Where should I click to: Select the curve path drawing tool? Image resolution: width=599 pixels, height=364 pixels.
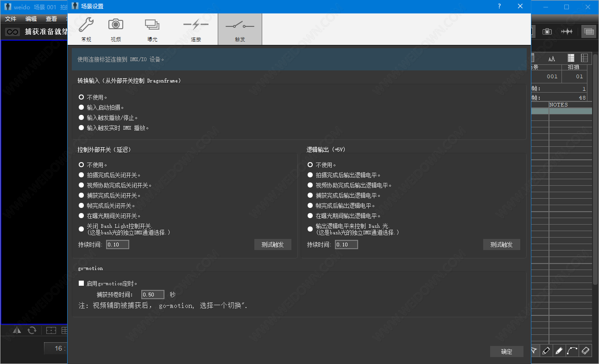tap(572, 351)
